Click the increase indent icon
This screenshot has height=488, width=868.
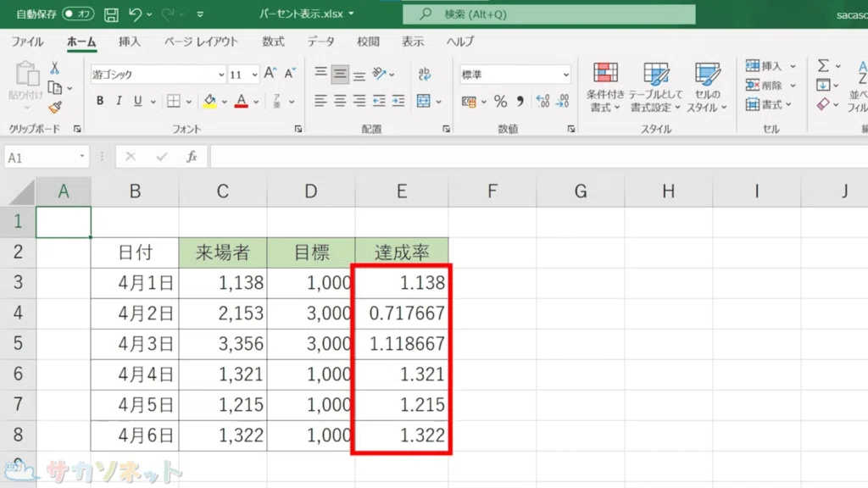pos(398,101)
